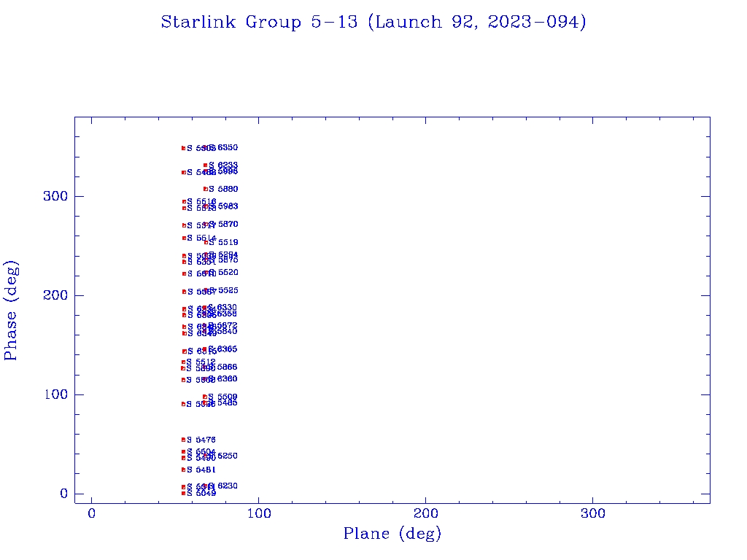Click the Phase (deg) axis label
Viewport: 747px width, 560px height.
(x=10, y=311)
